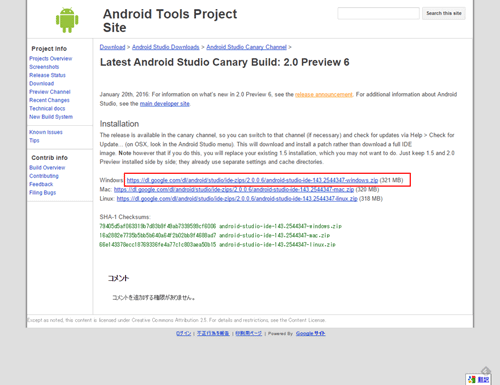
Task: Download the Mac android-studio-ide zip link
Action: (234, 190)
